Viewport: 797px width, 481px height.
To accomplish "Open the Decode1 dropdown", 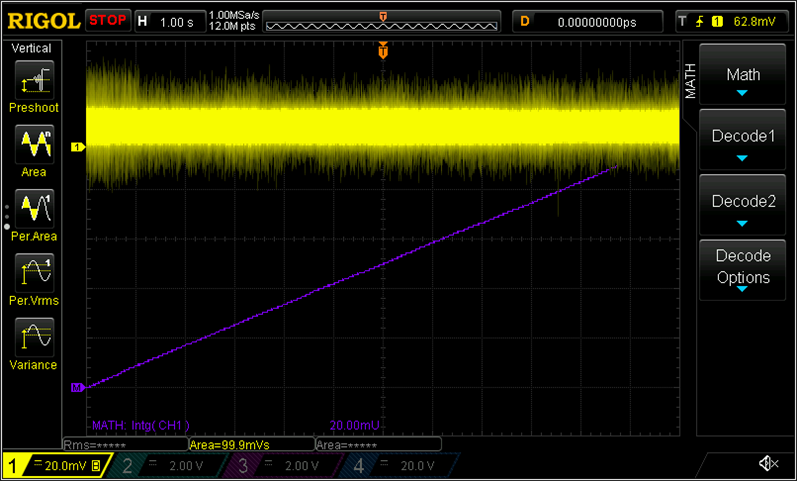I will 742,142.
